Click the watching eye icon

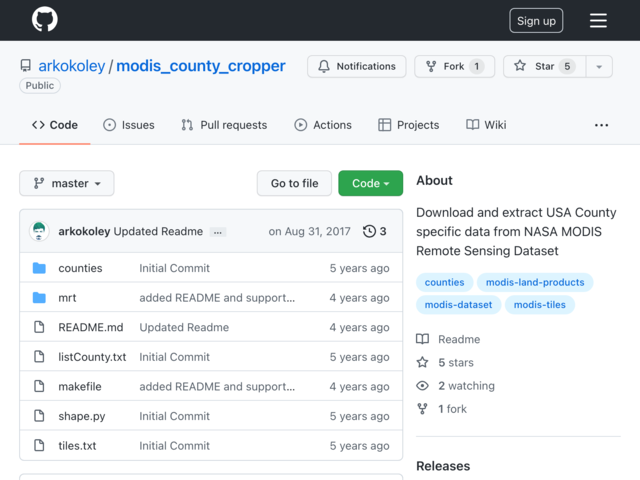pyautogui.click(x=422, y=385)
